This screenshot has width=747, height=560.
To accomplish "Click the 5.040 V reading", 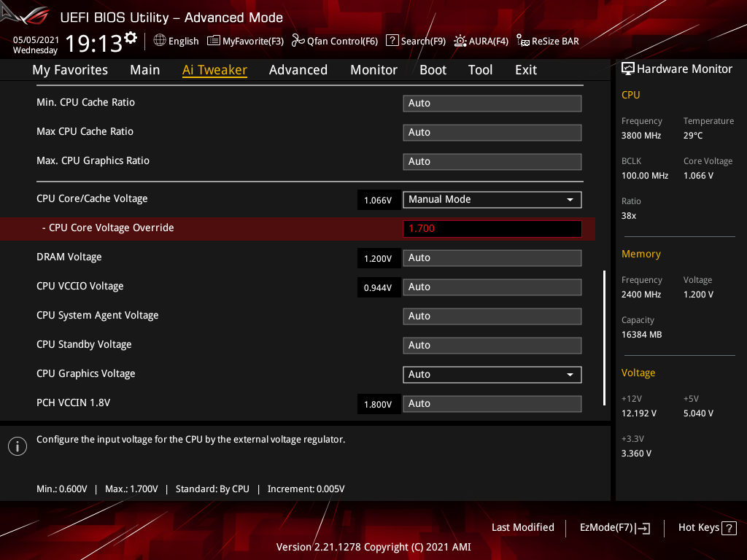I will click(698, 413).
